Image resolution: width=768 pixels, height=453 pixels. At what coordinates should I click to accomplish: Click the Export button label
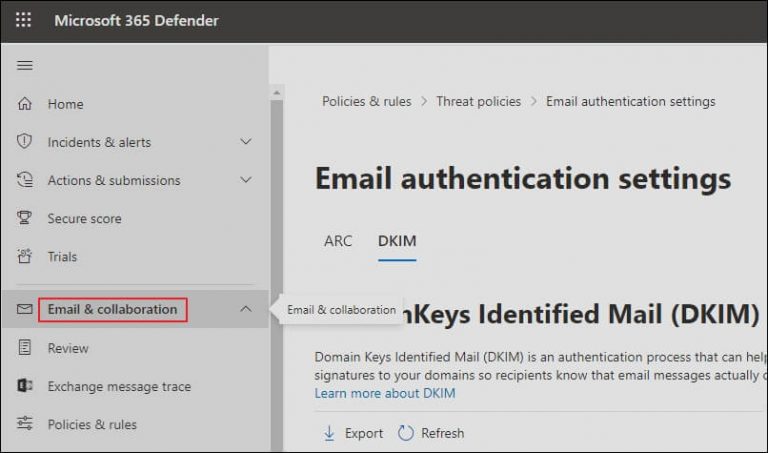click(364, 433)
